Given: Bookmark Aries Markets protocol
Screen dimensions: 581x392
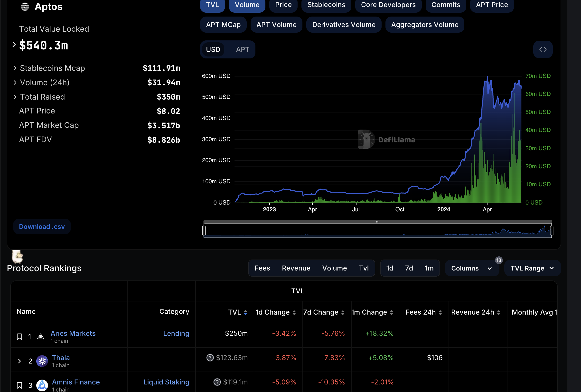Looking at the screenshot, I should pyautogui.click(x=19, y=337).
